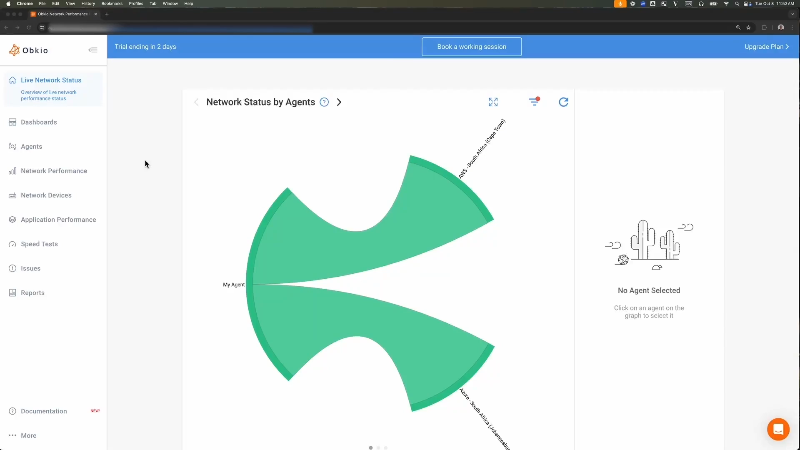Open Network Performance section
This screenshot has width=800, height=450.
pyautogui.click(x=53, y=171)
